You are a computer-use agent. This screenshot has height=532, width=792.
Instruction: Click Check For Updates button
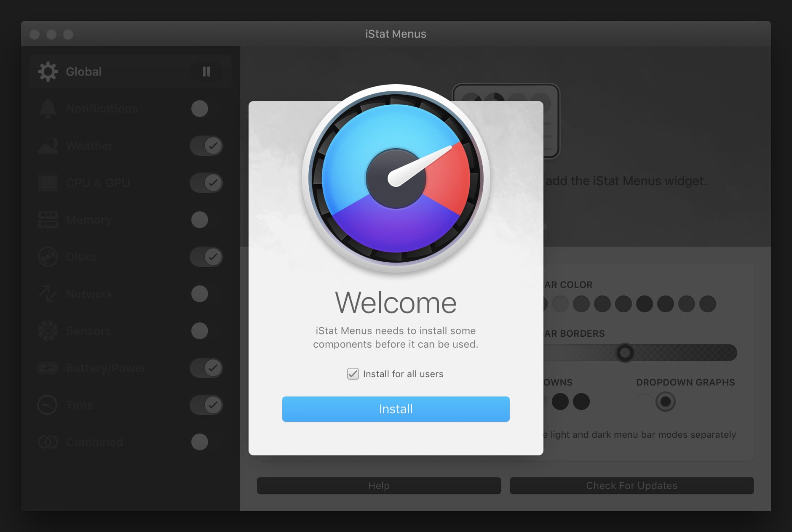[x=632, y=486]
